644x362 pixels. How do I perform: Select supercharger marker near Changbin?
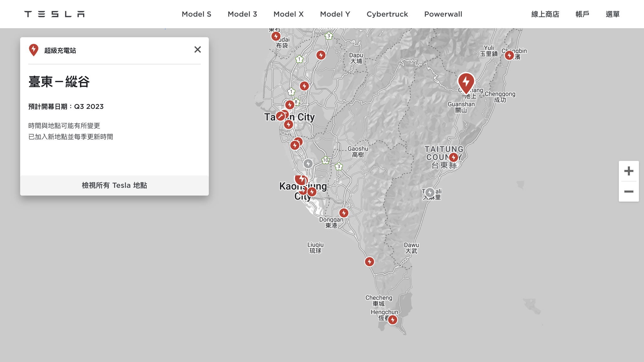tap(509, 56)
